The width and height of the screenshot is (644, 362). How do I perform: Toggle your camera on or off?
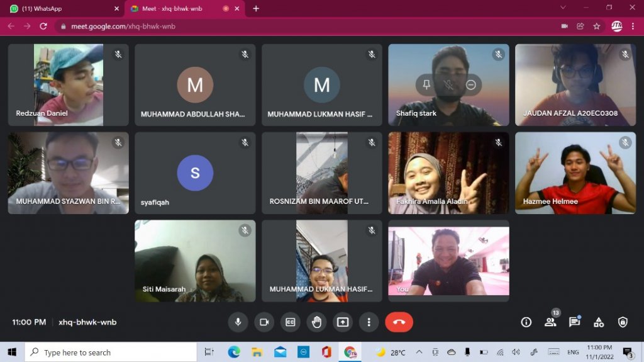coord(264,322)
